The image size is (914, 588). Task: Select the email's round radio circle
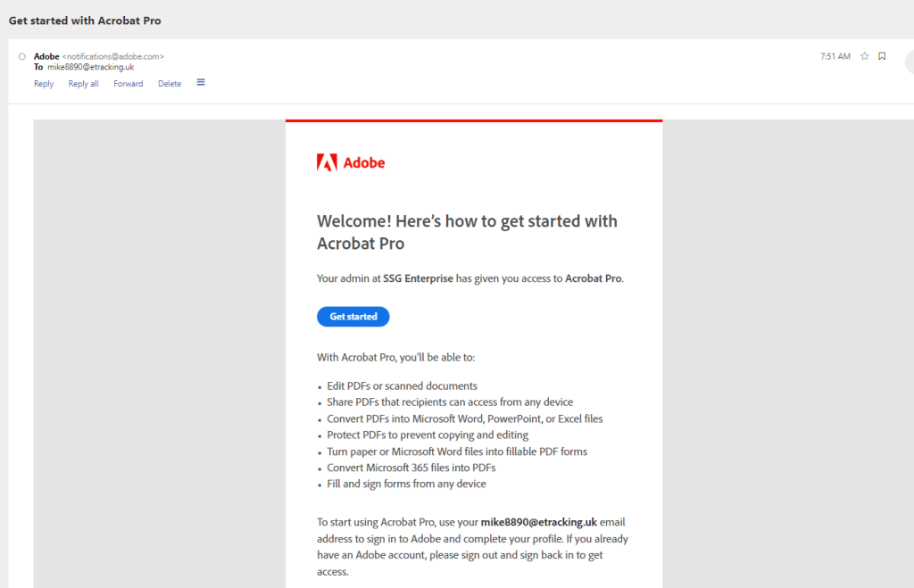click(x=22, y=56)
